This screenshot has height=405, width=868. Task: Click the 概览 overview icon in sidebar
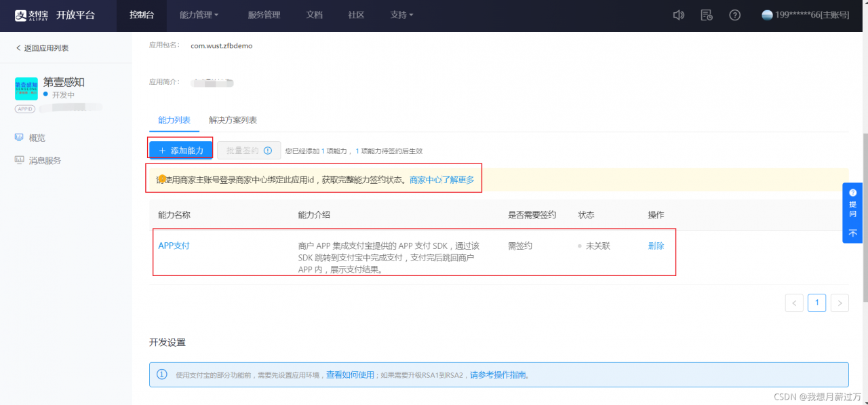(x=19, y=137)
